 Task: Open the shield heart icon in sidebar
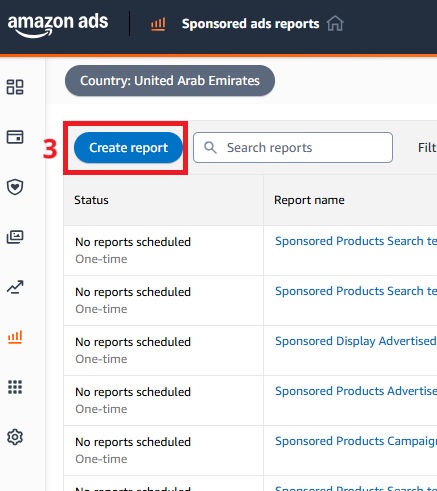(x=15, y=187)
